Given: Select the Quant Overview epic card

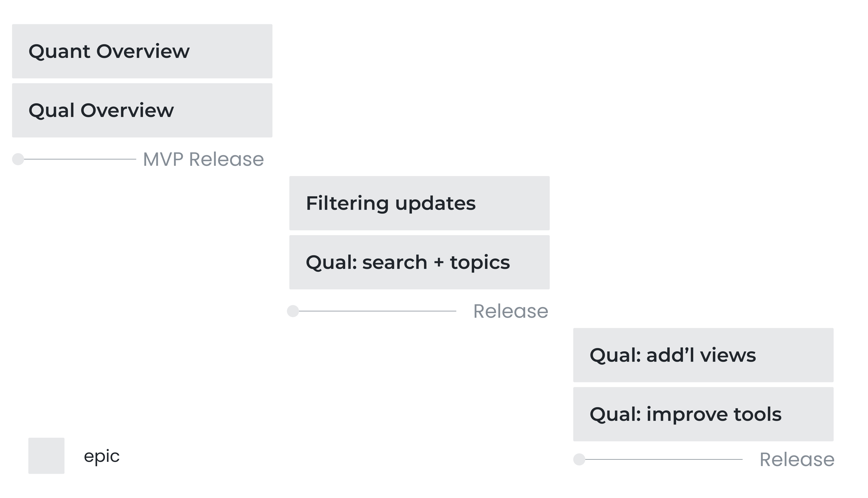Looking at the screenshot, I should click(142, 51).
